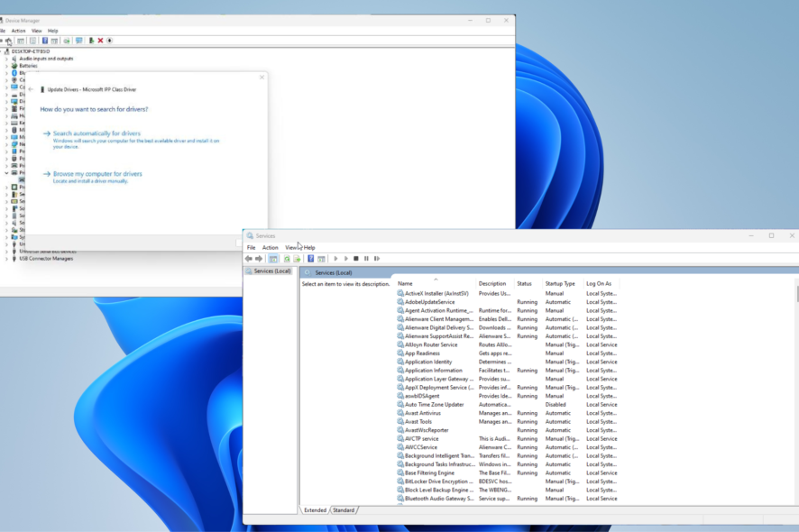Viewport: 799px width, 532px height.
Task: Click the Bluetooth category icon in Device Manager
Action: pos(14,73)
